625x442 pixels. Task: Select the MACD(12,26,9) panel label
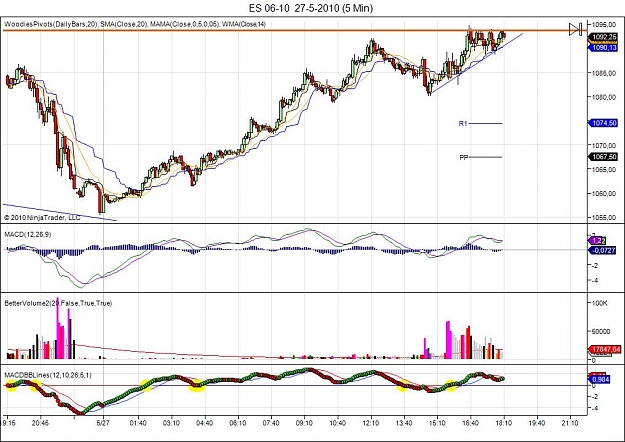[28, 235]
